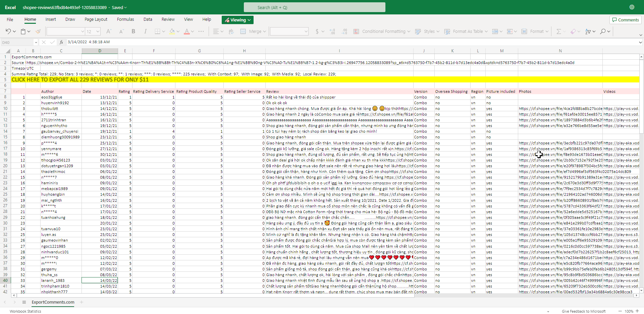This screenshot has width=644, height=314.
Task: Click the Enter formula checkmark icon
Action: tap(52, 42)
